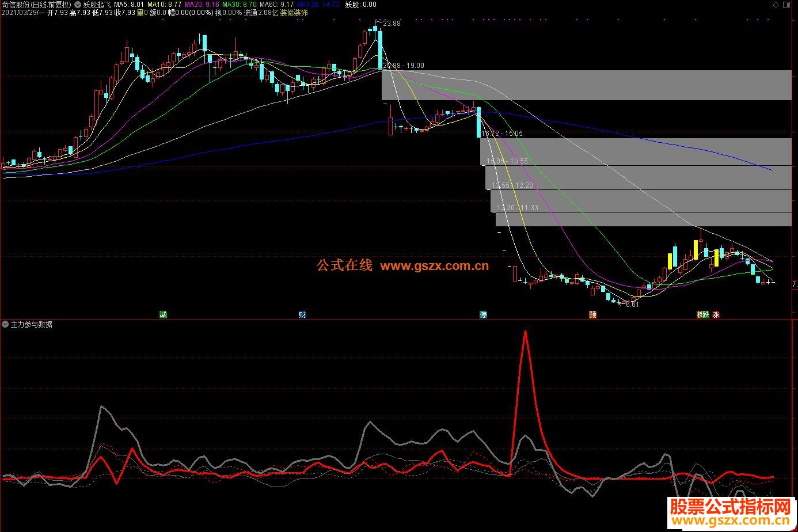798x532 pixels.
Task: Select the MA60: 9.17 value label
Action: (x=276, y=5)
